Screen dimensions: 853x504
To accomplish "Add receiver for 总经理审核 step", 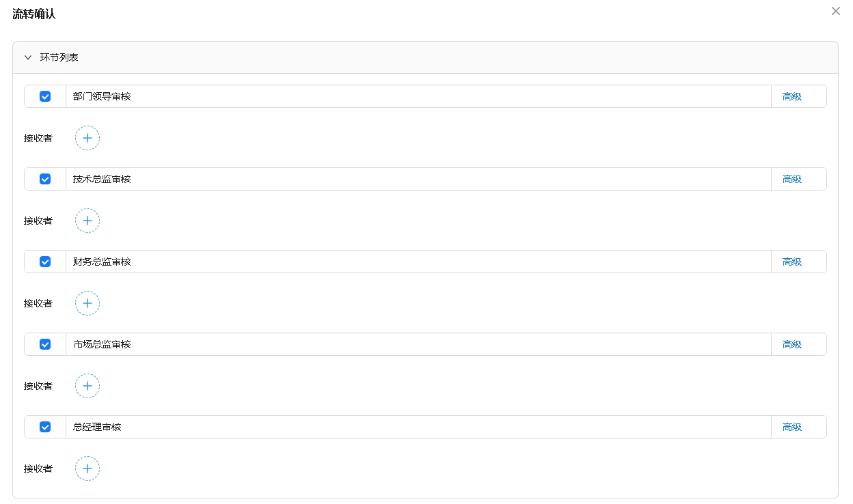I will point(87,468).
